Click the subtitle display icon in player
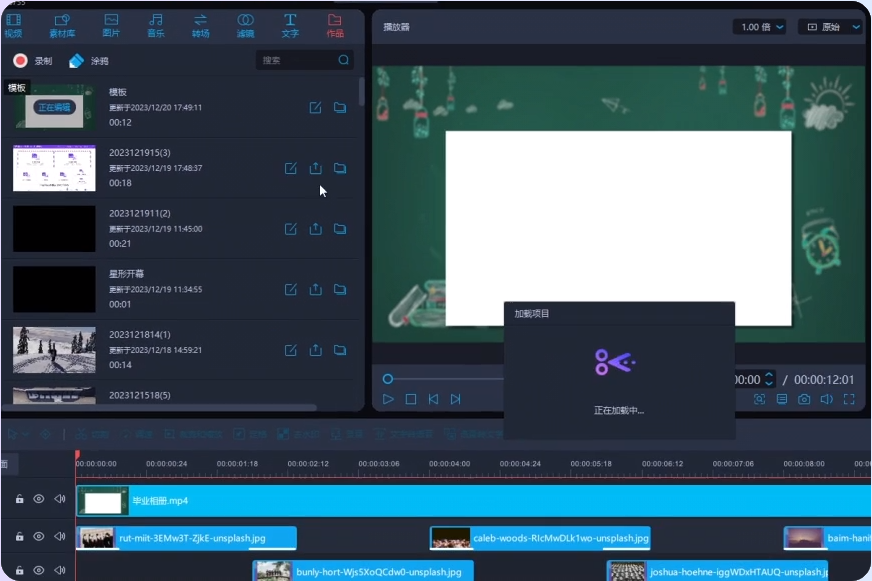 pos(782,399)
